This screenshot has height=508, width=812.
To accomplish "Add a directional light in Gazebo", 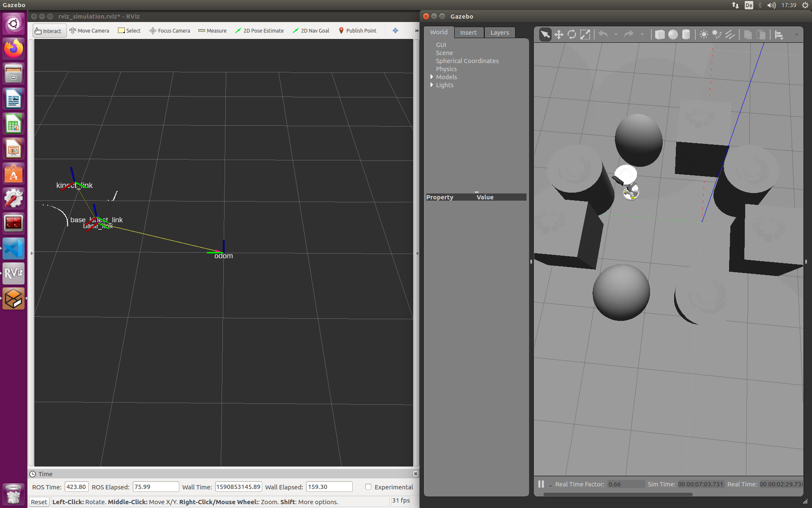I will click(x=730, y=34).
